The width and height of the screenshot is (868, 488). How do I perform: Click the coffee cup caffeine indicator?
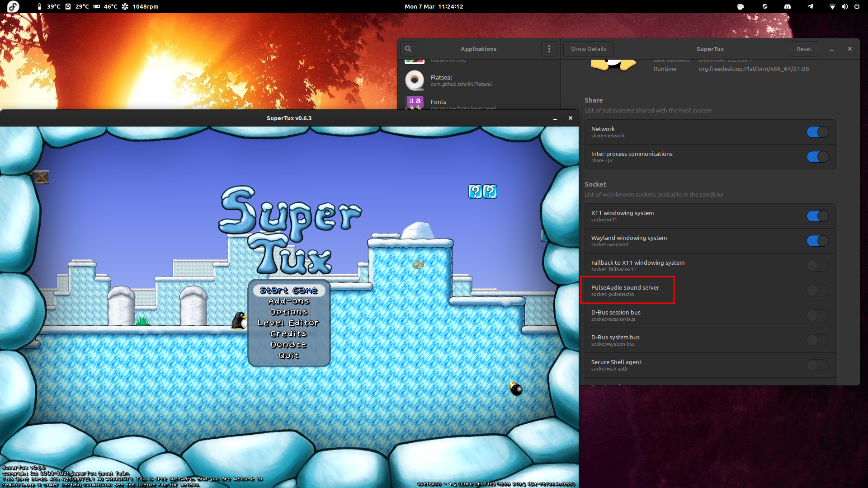(740, 6)
